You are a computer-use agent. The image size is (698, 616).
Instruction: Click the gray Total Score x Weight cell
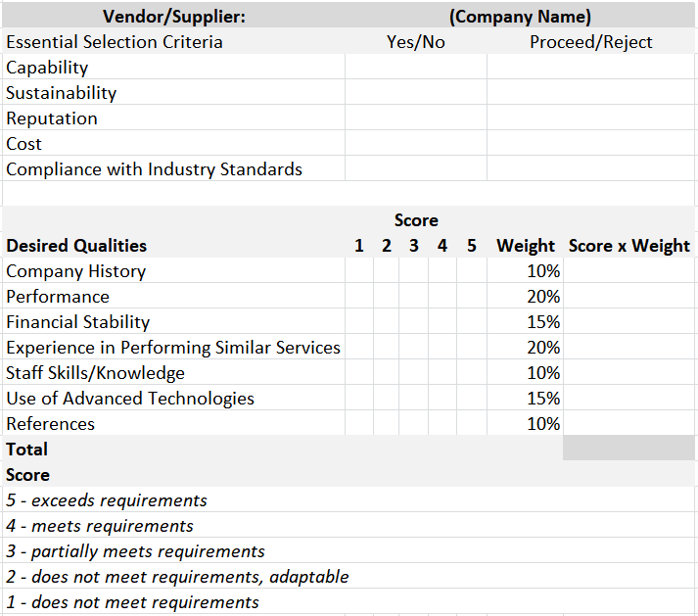(628, 450)
